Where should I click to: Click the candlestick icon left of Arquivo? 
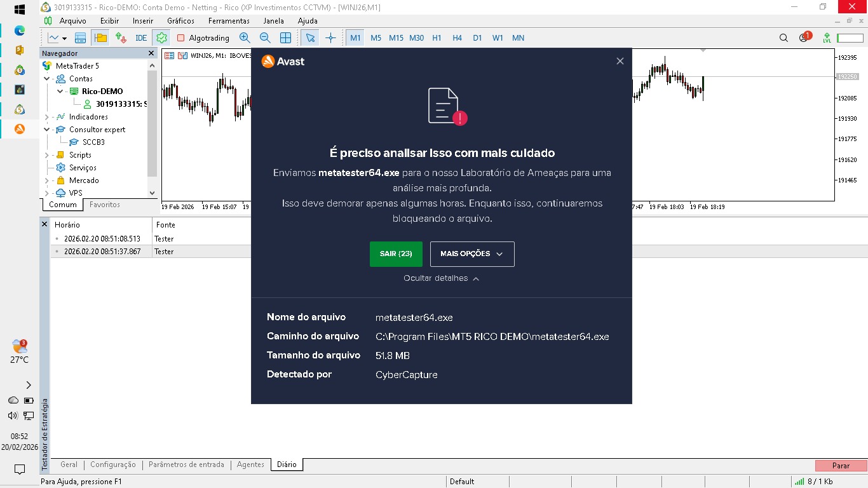pyautogui.click(x=48, y=20)
